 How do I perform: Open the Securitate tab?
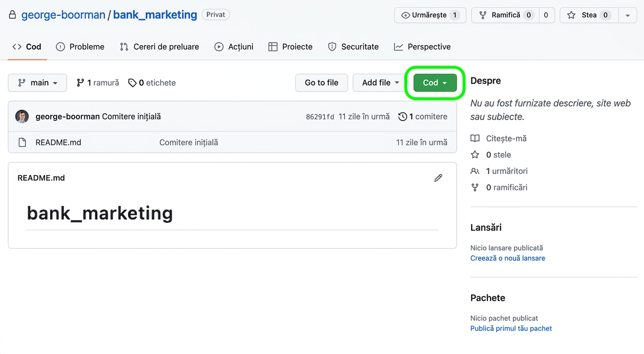point(353,47)
